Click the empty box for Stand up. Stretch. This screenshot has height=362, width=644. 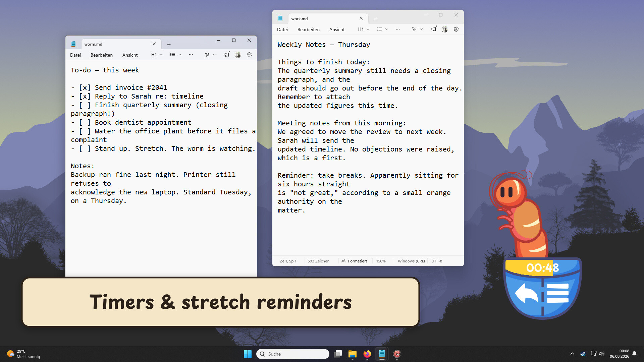tap(85, 148)
